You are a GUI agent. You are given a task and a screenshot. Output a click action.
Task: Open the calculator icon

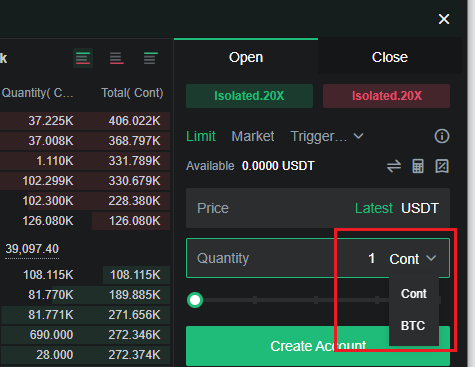coord(418,166)
